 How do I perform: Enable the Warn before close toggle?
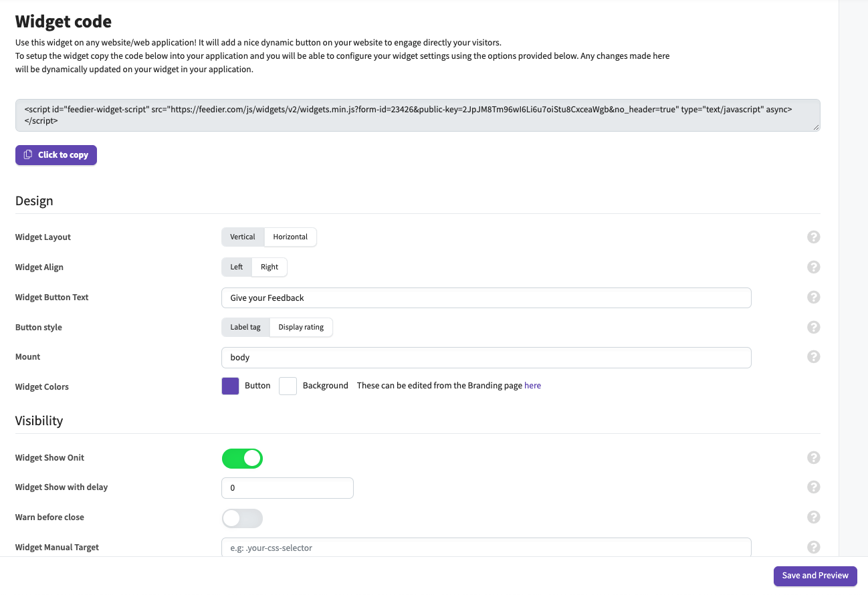[242, 518]
